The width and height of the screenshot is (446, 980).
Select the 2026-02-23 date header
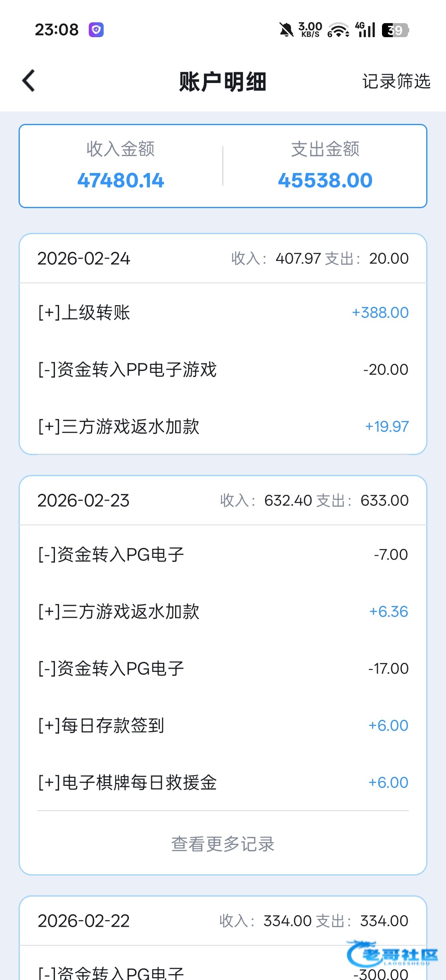click(x=83, y=501)
